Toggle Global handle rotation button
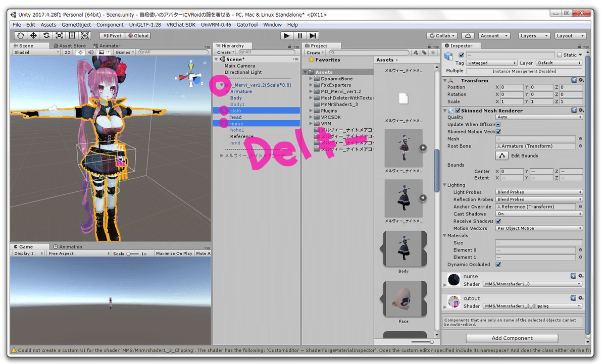Image resolution: width=606 pixels, height=364 pixels. [138, 36]
